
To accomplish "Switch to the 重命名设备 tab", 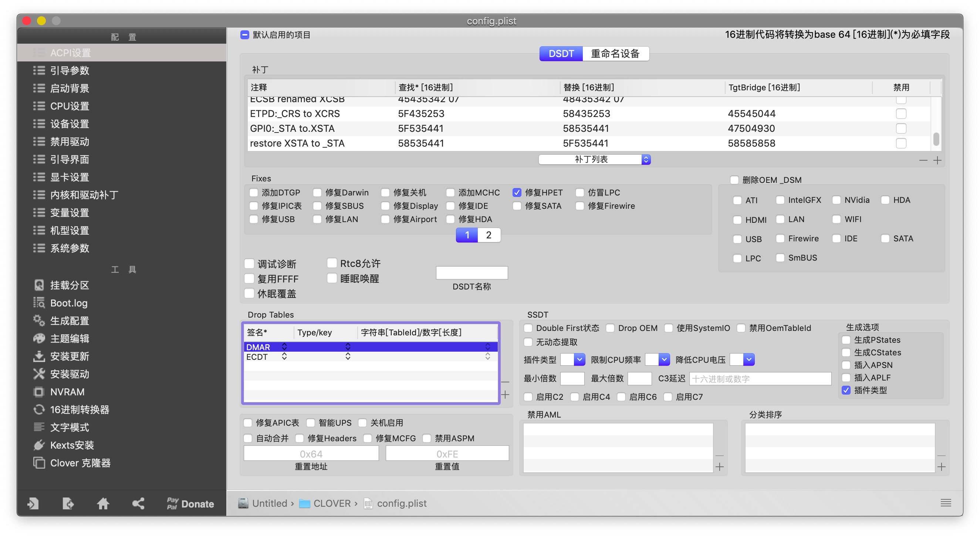I will click(615, 54).
